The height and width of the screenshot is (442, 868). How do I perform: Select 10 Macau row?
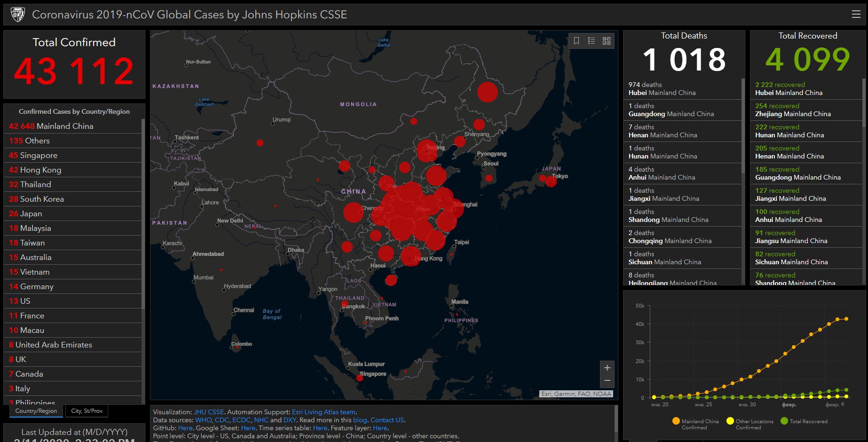[73, 330]
